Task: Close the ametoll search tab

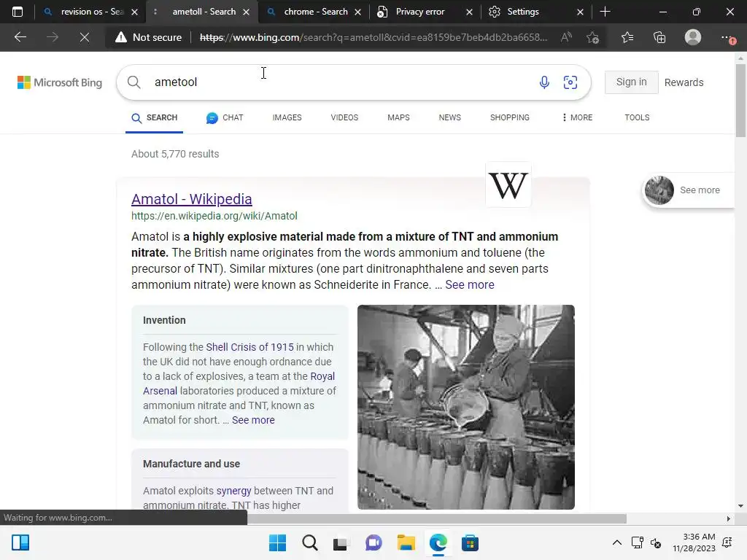Action: click(247, 12)
